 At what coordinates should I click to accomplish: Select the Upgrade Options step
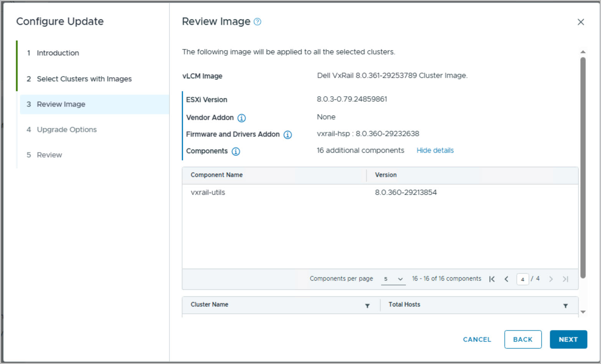66,129
